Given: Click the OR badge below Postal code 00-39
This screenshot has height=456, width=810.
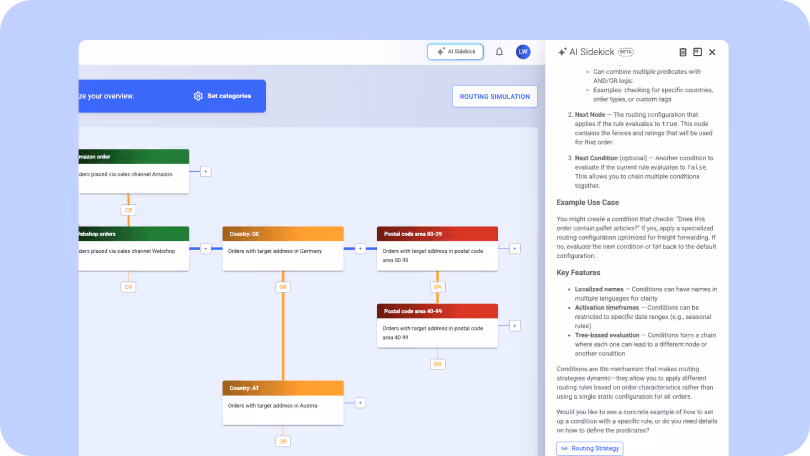Looking at the screenshot, I should [x=437, y=287].
